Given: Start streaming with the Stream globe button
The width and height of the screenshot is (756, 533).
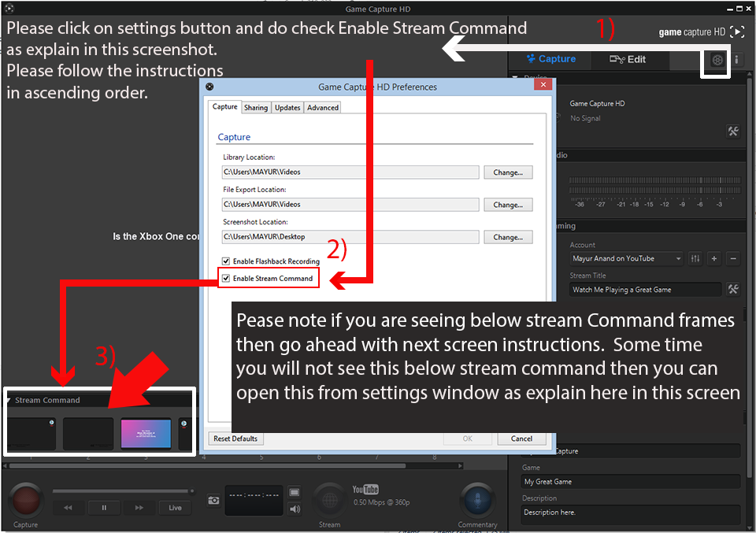Looking at the screenshot, I should pos(330,500).
